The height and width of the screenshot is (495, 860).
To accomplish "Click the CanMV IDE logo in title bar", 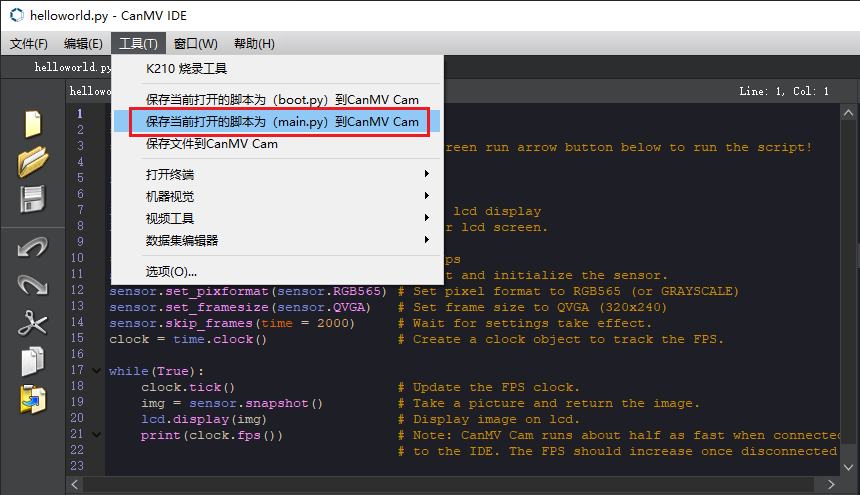I will pyautogui.click(x=17, y=15).
